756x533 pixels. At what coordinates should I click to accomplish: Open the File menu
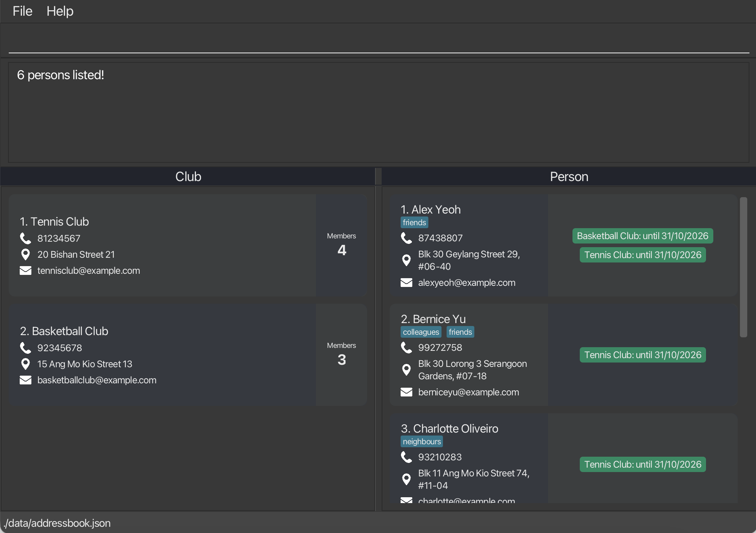pos(22,11)
